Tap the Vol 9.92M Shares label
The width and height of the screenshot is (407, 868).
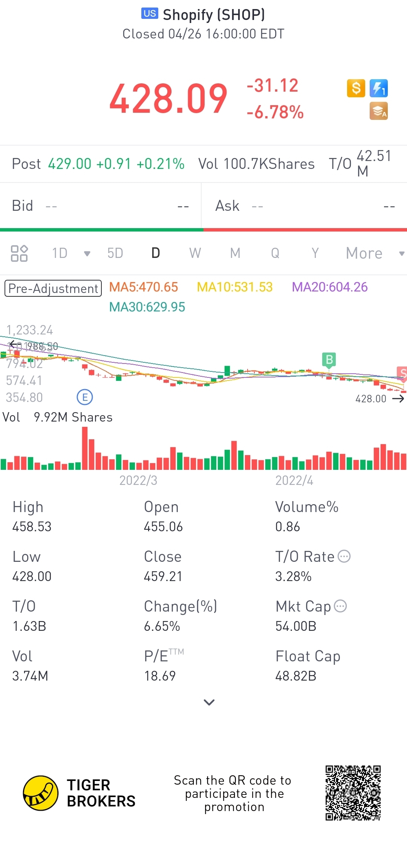(57, 417)
